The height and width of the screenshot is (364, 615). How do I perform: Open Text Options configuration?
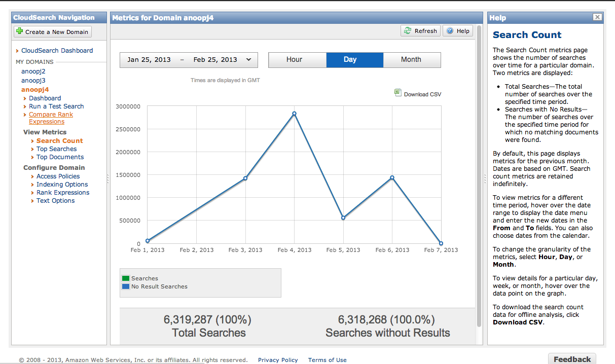[x=55, y=201]
